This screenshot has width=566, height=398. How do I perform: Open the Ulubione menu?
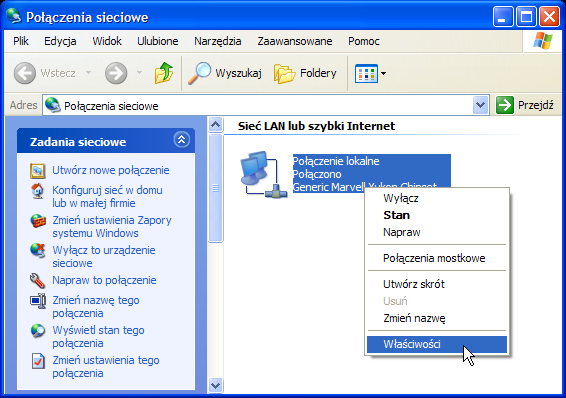[158, 41]
